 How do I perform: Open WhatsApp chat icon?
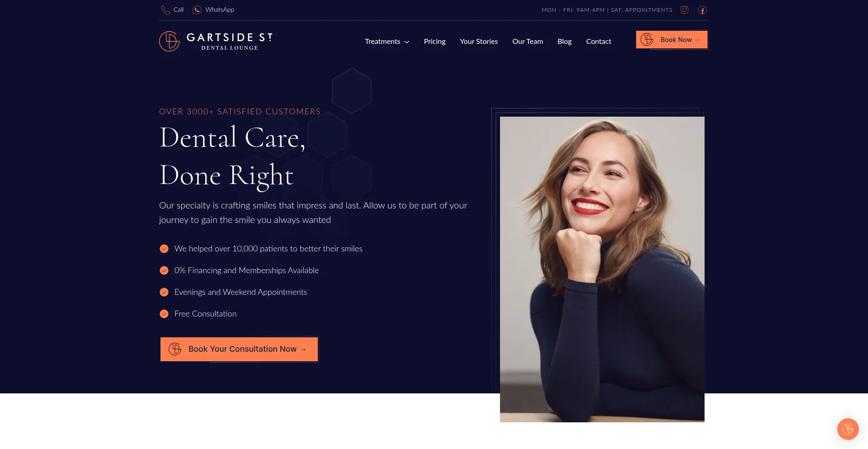197,10
